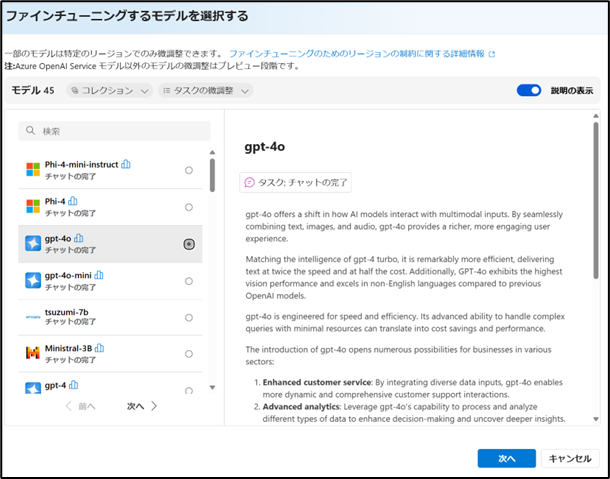Open the コレクション filter dropdown
Viewport: 610px width, 479px height.
point(110,91)
